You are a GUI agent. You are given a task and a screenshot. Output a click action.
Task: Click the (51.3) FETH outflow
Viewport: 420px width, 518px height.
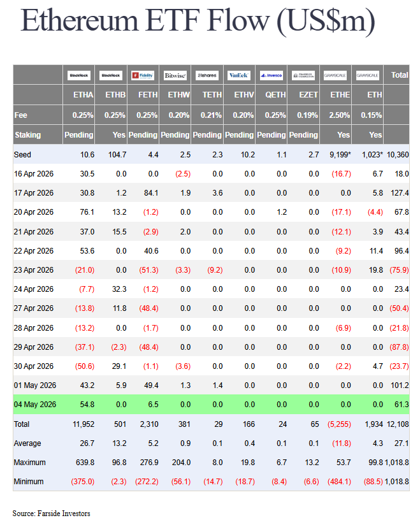pos(148,270)
